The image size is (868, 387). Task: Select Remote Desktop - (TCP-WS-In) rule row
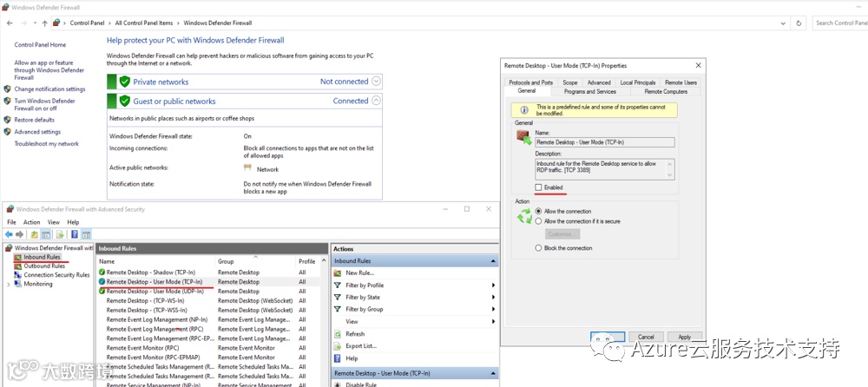click(x=208, y=300)
